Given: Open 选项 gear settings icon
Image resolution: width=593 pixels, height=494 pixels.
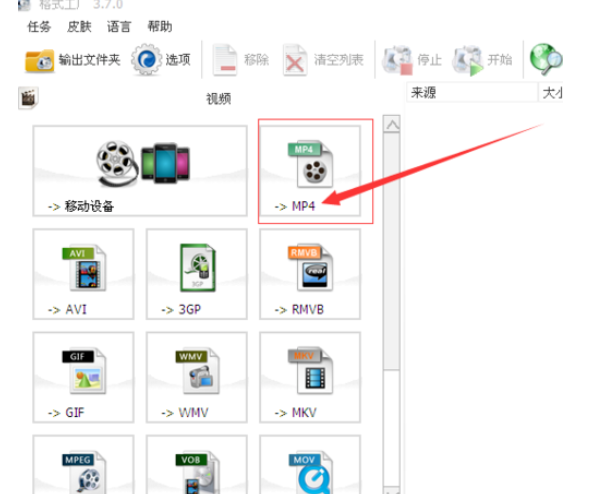Looking at the screenshot, I should coord(146,59).
